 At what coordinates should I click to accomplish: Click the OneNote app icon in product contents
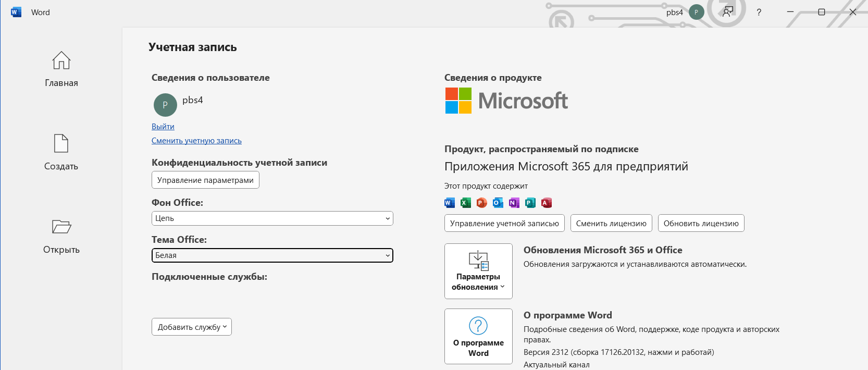click(514, 203)
